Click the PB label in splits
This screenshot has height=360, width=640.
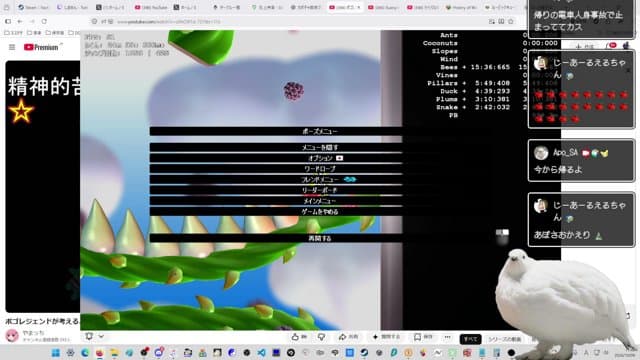pyautogui.click(x=453, y=116)
